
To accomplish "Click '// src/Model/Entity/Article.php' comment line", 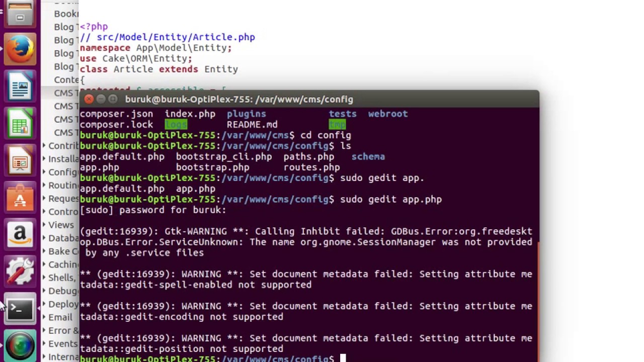I will pyautogui.click(x=168, y=37).
